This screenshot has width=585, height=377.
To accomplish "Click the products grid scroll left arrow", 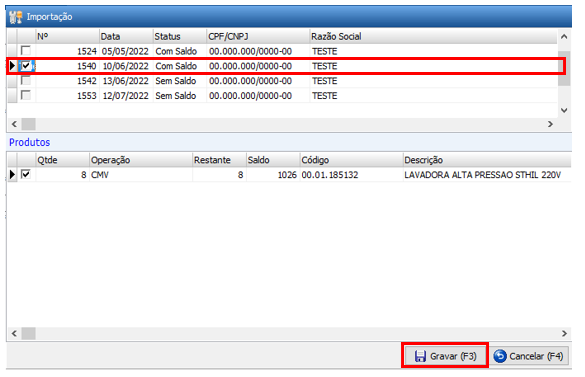I will (x=14, y=333).
